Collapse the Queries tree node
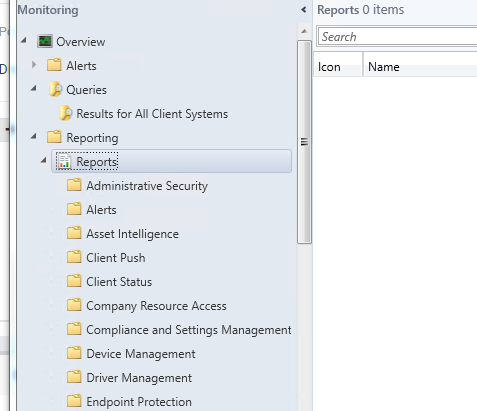The image size is (477, 411). (x=34, y=89)
